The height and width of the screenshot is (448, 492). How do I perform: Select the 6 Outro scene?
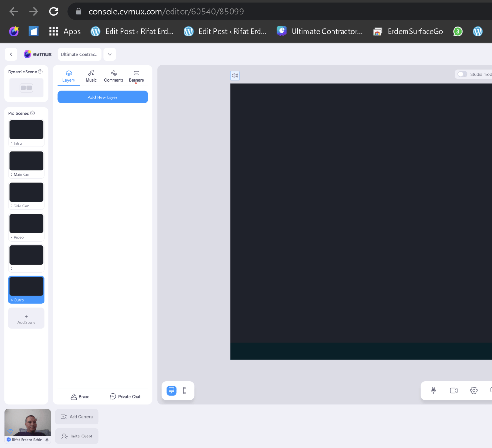pos(26,290)
